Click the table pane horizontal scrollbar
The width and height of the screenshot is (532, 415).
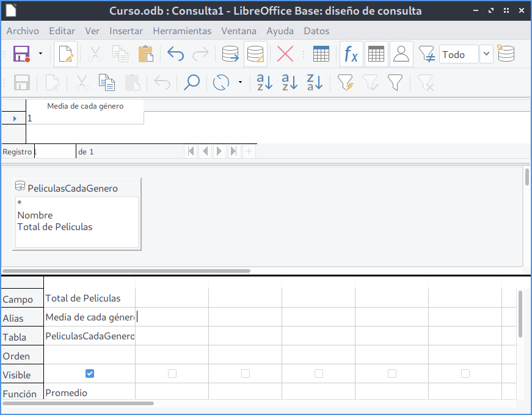pyautogui.click(x=126, y=271)
